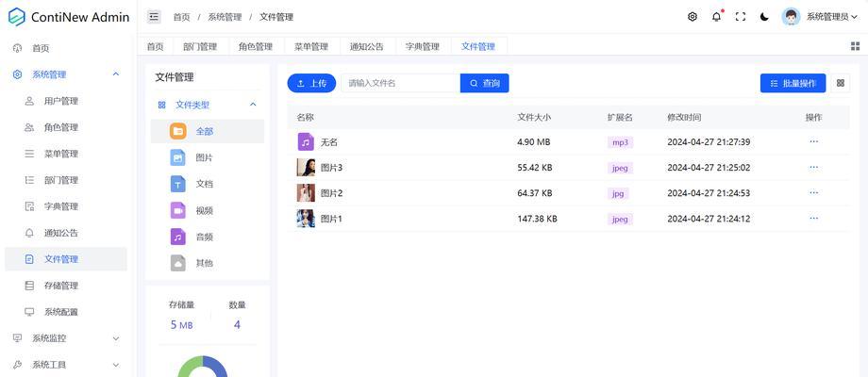Focus the 请输入文件名 search field
The image size is (868, 377).
pyautogui.click(x=400, y=83)
